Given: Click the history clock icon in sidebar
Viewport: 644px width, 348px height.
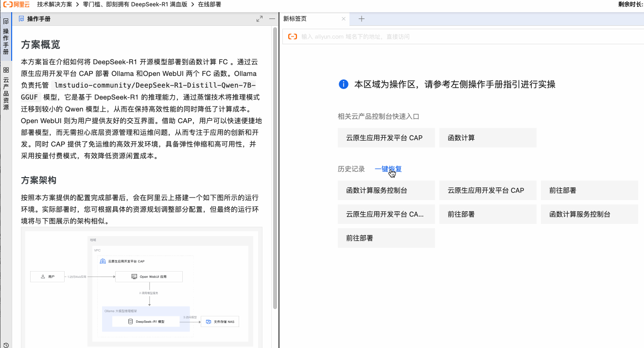Looking at the screenshot, I should (6, 345).
